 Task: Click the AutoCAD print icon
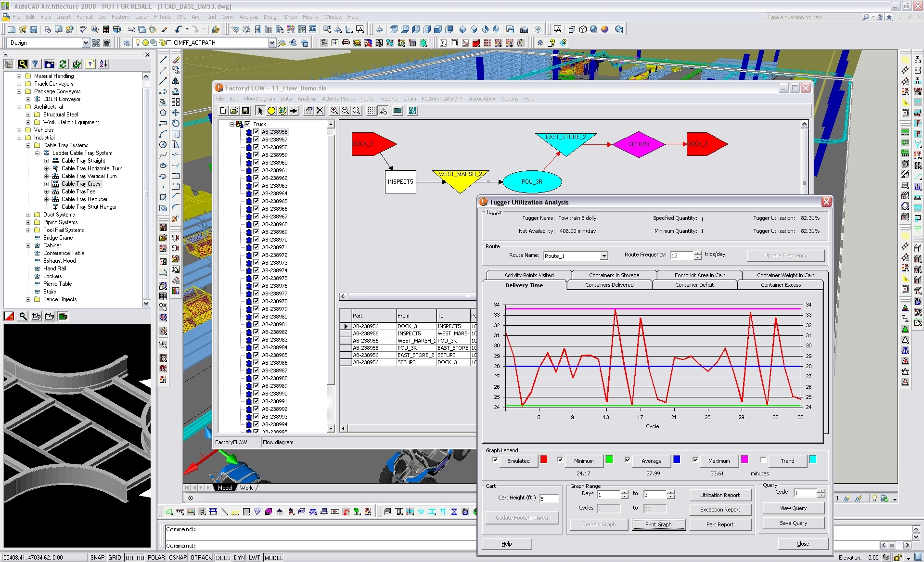(48, 29)
